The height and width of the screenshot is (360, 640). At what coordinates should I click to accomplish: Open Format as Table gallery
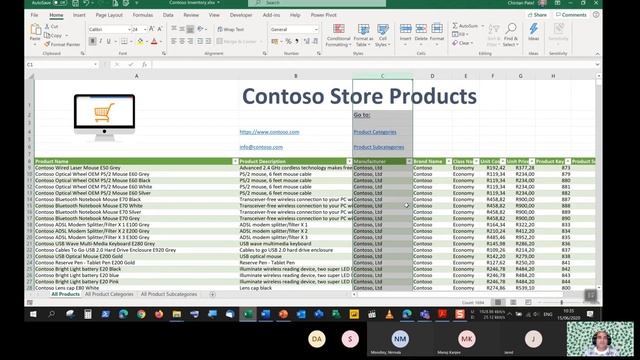pos(362,35)
